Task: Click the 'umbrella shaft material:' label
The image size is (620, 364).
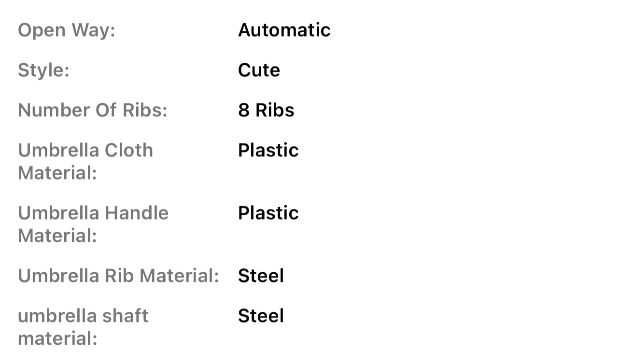Action: click(83, 327)
